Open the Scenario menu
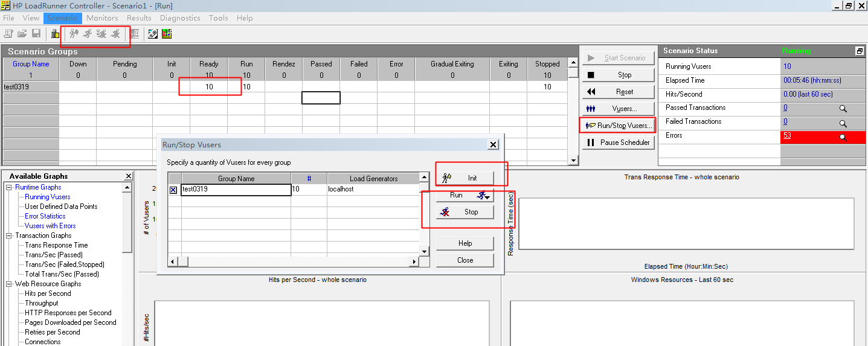The image size is (868, 346). [62, 18]
